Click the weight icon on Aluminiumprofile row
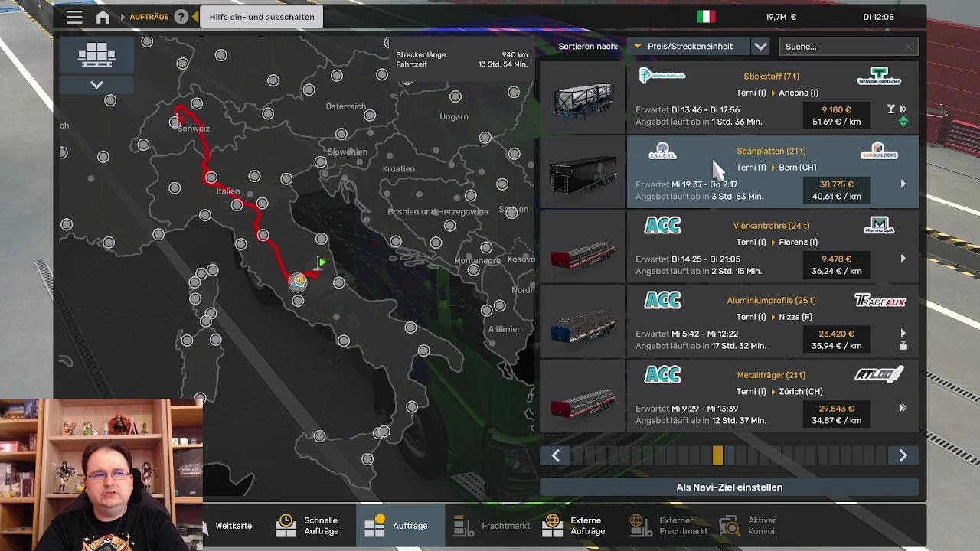The height and width of the screenshot is (551, 980). (x=903, y=346)
